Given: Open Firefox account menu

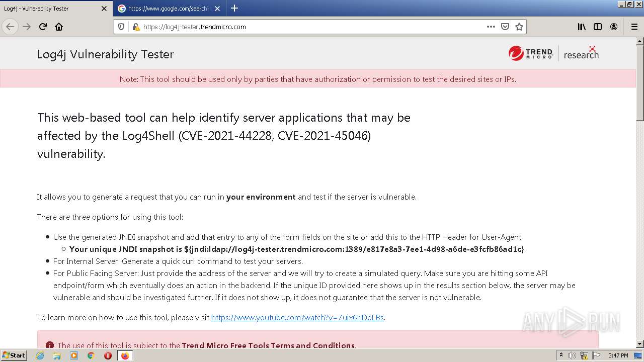Looking at the screenshot, I should 614,27.
